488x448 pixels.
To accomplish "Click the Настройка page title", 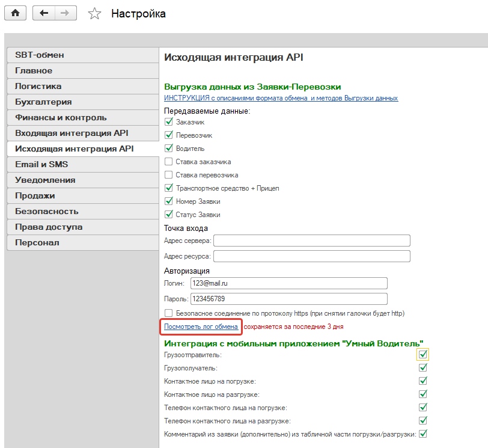I will pyautogui.click(x=138, y=14).
